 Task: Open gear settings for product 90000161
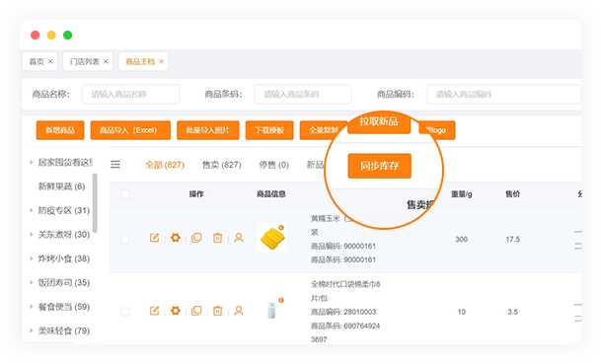176,238
